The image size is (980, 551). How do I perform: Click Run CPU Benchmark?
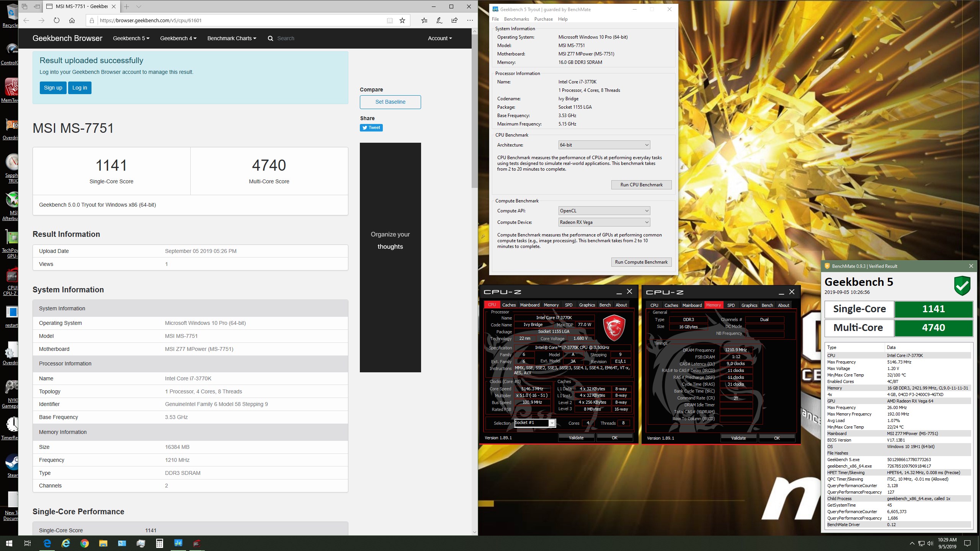pyautogui.click(x=641, y=185)
